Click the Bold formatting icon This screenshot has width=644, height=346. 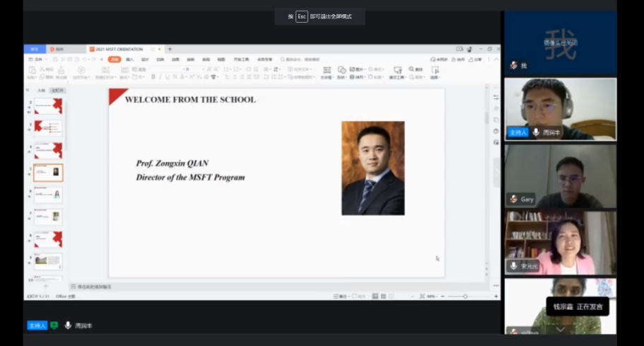pos(153,76)
